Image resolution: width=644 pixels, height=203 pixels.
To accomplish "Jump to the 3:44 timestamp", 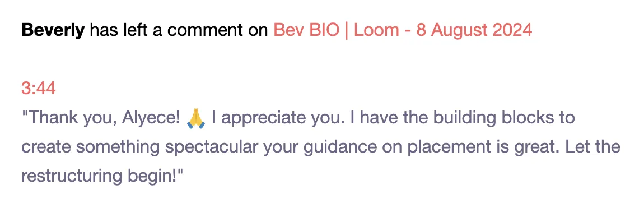I will (x=39, y=89).
